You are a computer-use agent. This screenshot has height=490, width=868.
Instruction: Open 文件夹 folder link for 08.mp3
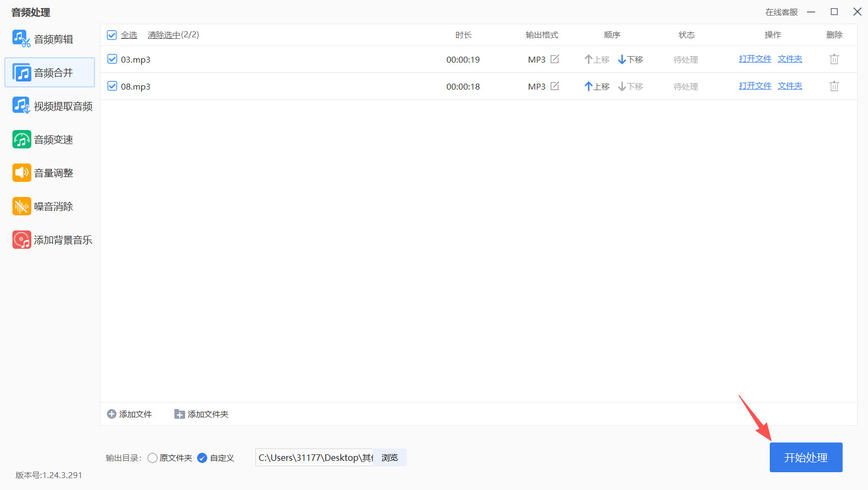(x=790, y=86)
